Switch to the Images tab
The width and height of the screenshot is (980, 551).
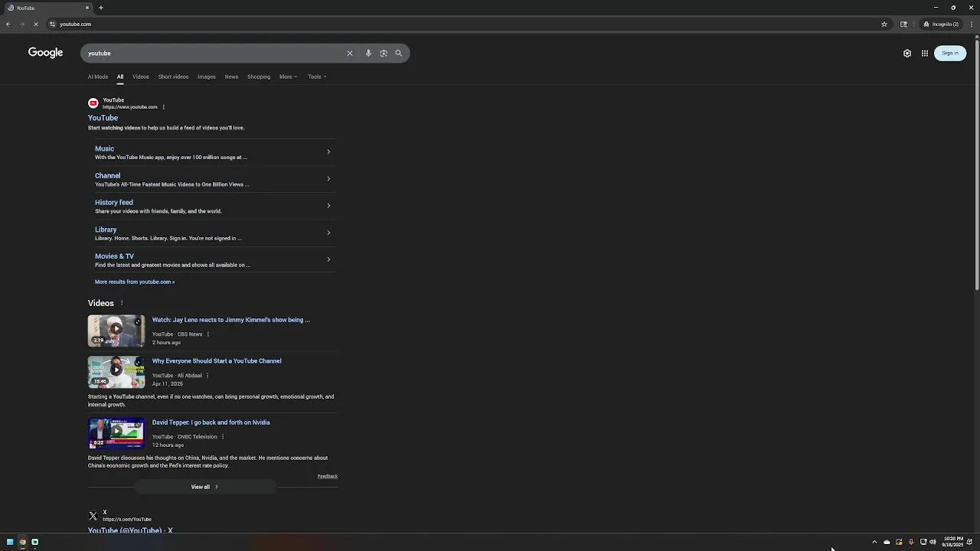point(206,77)
